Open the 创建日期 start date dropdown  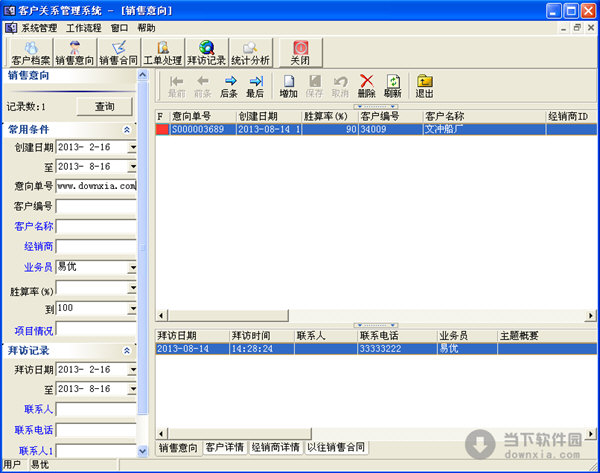click(133, 147)
